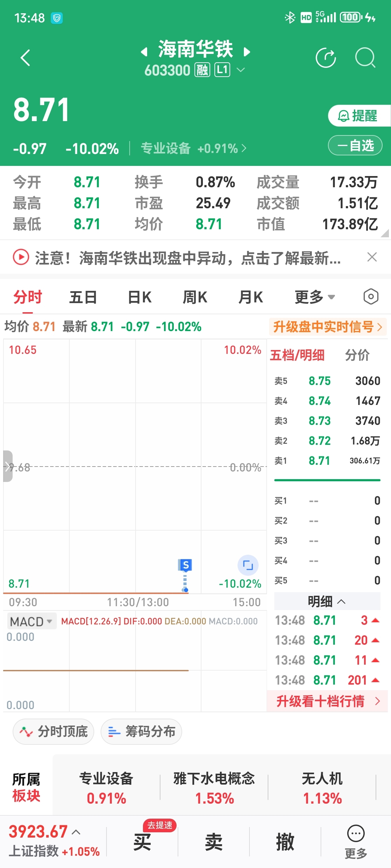The height and width of the screenshot is (868, 391).
Task: Tap the 所属板块 label
Action: click(26, 787)
